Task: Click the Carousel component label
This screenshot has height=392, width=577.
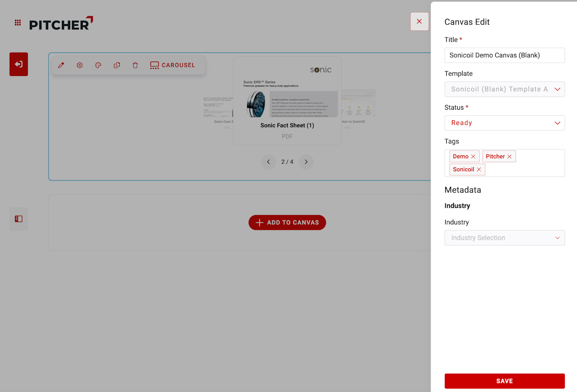Action: pyautogui.click(x=173, y=65)
